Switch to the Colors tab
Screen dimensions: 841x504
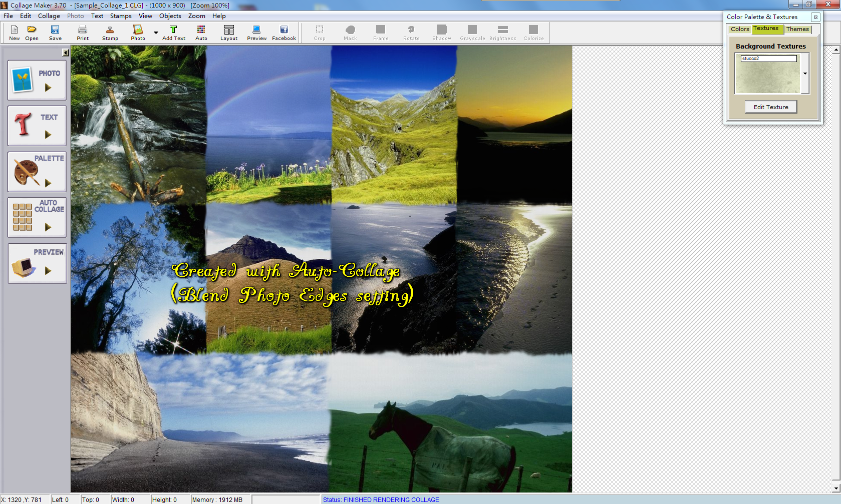pos(740,29)
